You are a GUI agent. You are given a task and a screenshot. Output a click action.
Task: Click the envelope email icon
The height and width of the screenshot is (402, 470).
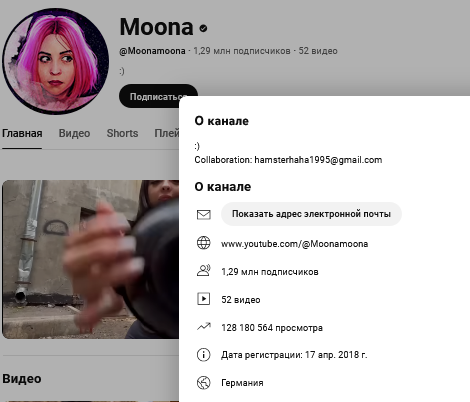tap(203, 214)
